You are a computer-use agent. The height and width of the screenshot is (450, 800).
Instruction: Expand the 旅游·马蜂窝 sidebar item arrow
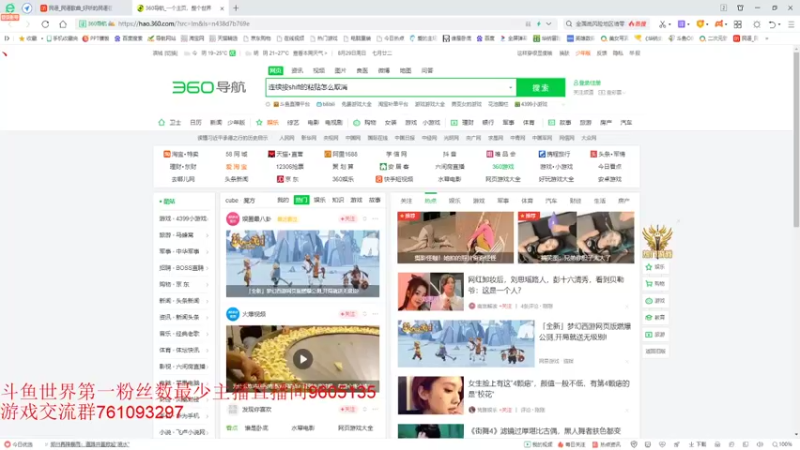pos(207,235)
